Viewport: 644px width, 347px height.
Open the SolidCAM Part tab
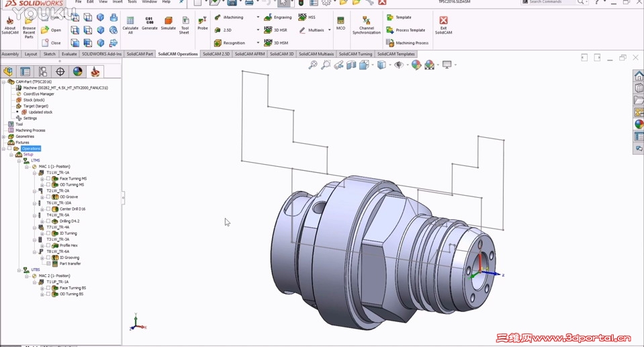(140, 54)
